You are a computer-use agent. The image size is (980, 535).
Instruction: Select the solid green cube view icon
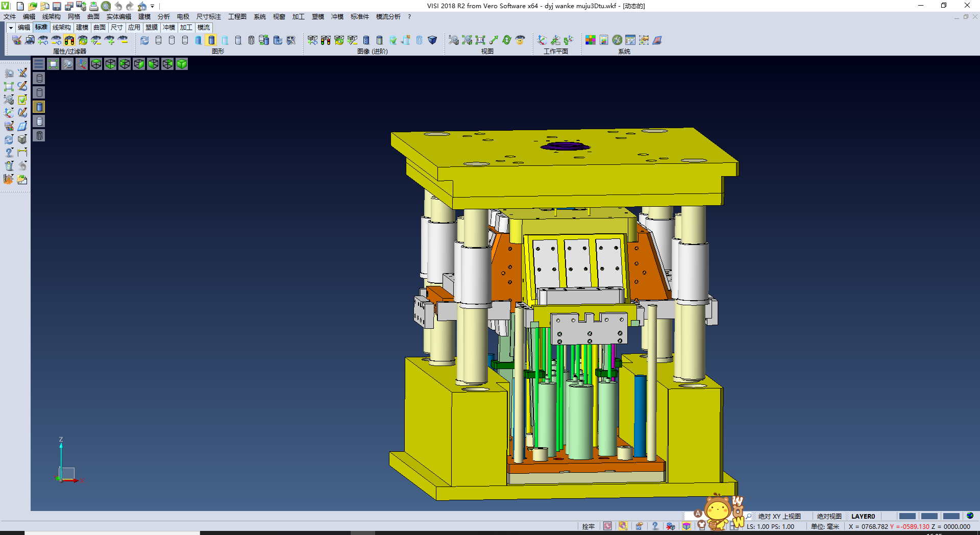[x=182, y=64]
